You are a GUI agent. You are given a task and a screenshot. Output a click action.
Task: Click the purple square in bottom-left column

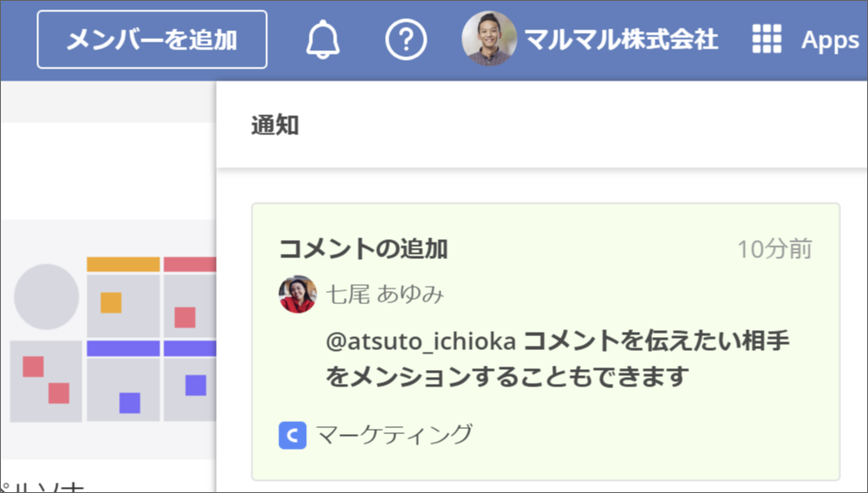[x=129, y=403]
